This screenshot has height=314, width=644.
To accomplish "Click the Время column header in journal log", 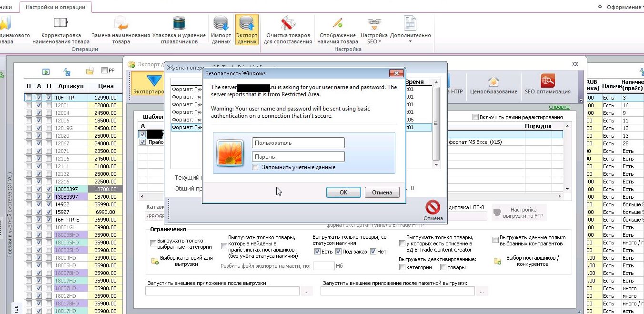I will pyautogui.click(x=414, y=82).
